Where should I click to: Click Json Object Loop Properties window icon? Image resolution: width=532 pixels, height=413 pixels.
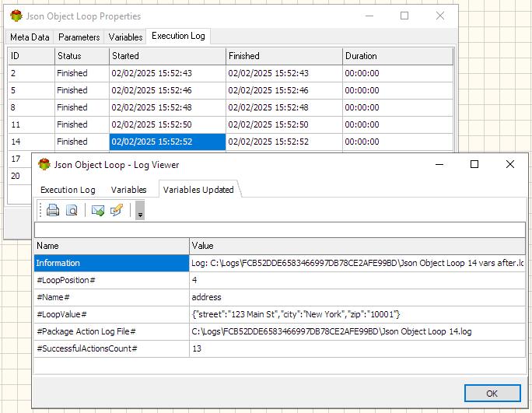pyautogui.click(x=16, y=16)
